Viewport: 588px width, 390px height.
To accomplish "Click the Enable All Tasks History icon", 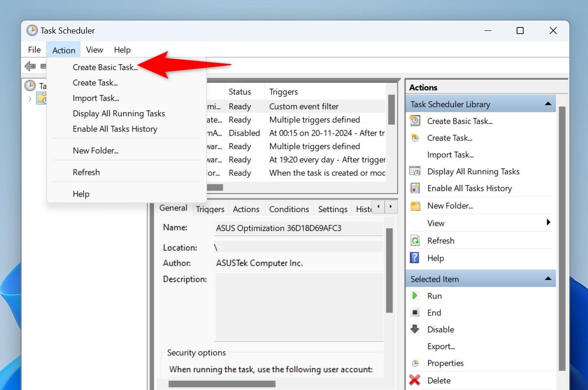I will tap(415, 188).
